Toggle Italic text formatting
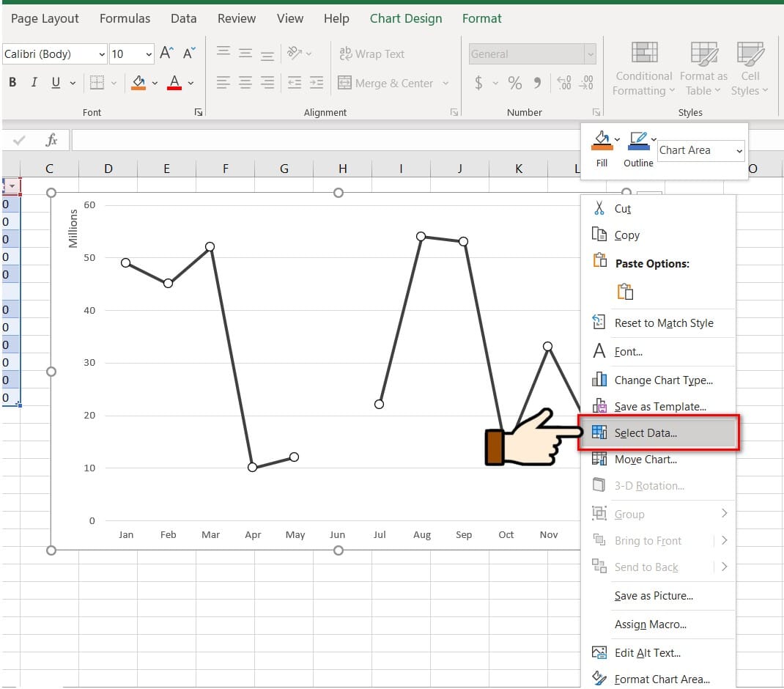 (x=34, y=83)
